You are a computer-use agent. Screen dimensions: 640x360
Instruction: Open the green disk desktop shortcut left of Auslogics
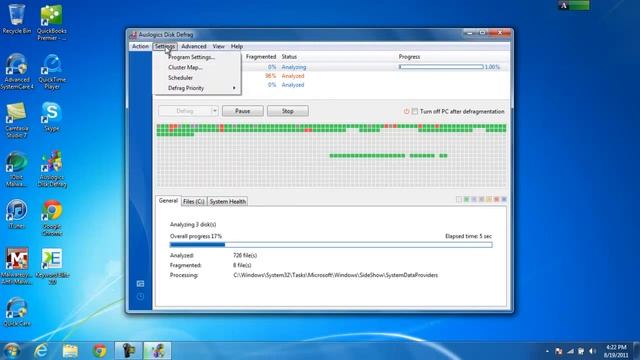coord(16,169)
